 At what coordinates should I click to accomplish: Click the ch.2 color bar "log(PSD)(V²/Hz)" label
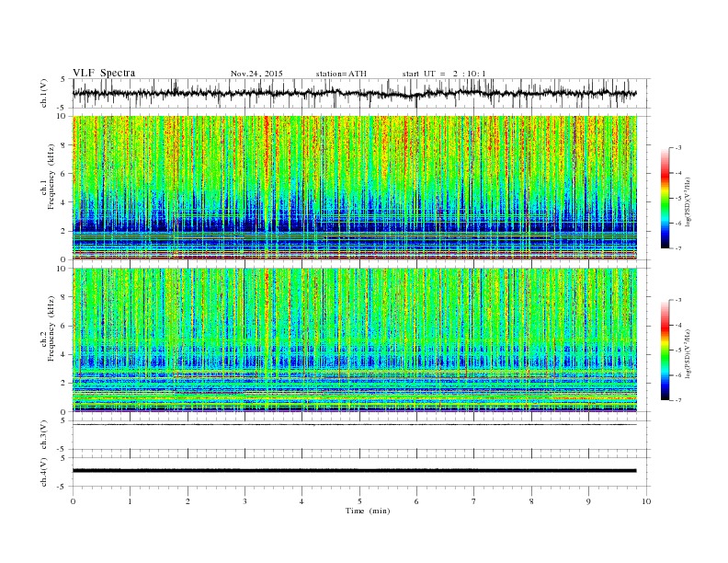[x=688, y=353]
